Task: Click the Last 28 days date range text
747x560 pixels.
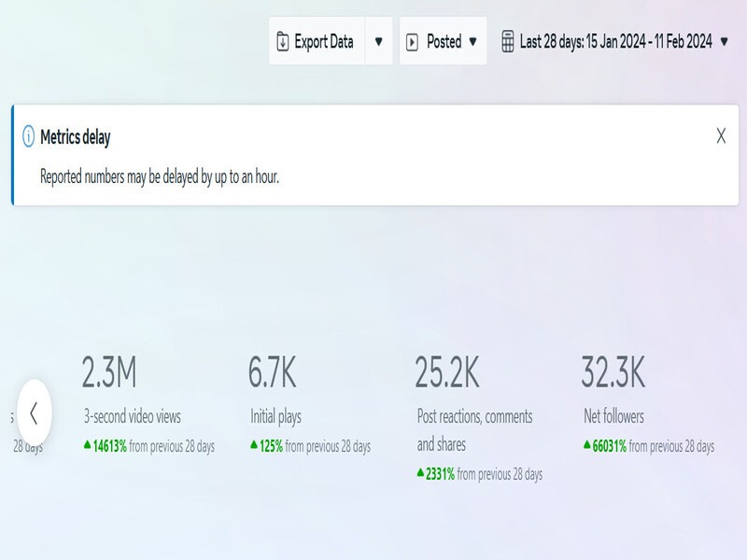Action: (615, 42)
